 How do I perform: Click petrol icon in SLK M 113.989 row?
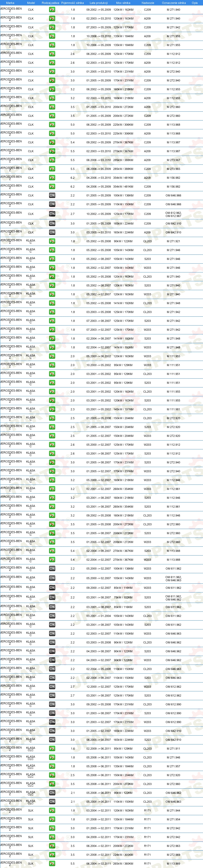[x=52, y=864]
